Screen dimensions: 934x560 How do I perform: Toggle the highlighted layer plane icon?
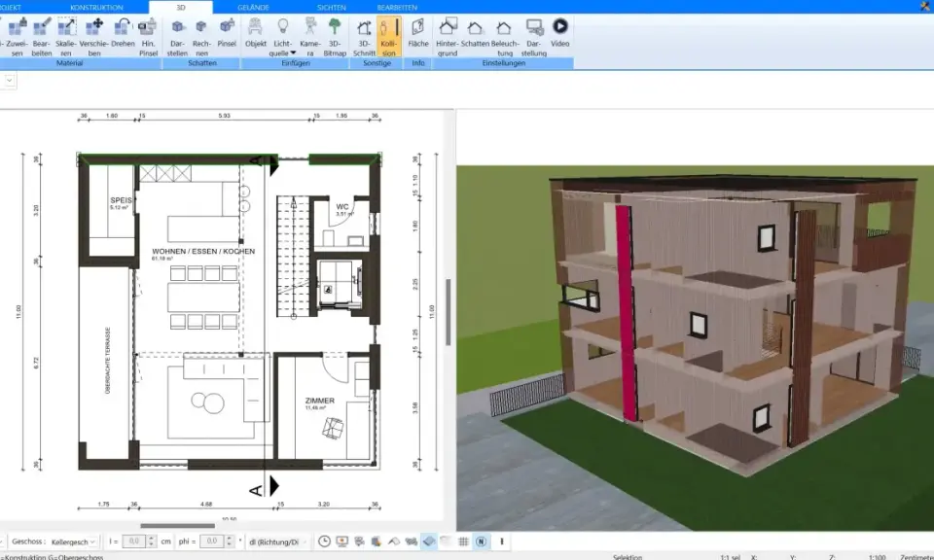tap(429, 541)
